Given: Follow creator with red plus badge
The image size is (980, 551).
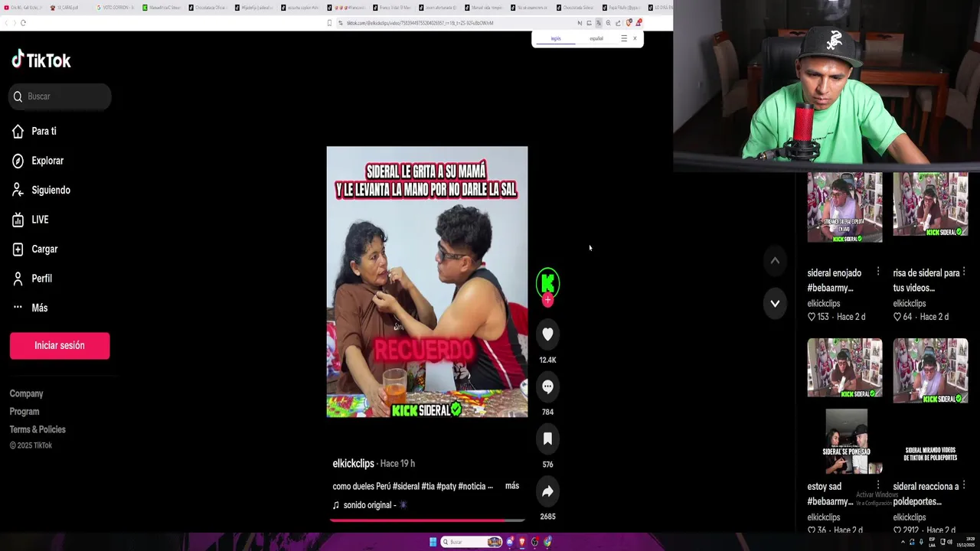Looking at the screenshot, I should (x=547, y=300).
